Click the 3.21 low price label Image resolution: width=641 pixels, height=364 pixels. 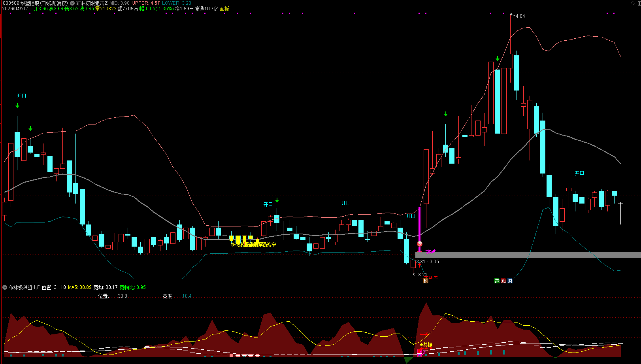coord(422,275)
